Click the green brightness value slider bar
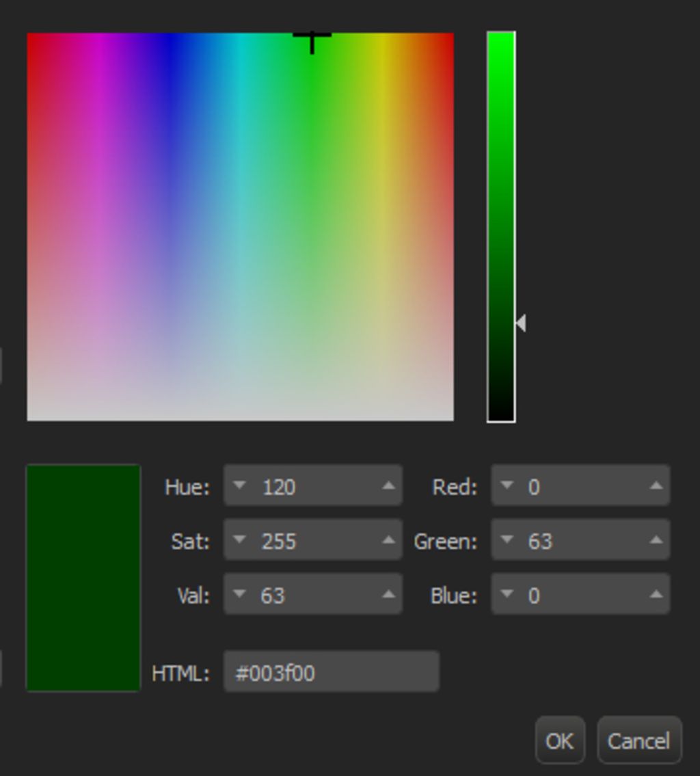This screenshot has width=700, height=776. point(501,227)
